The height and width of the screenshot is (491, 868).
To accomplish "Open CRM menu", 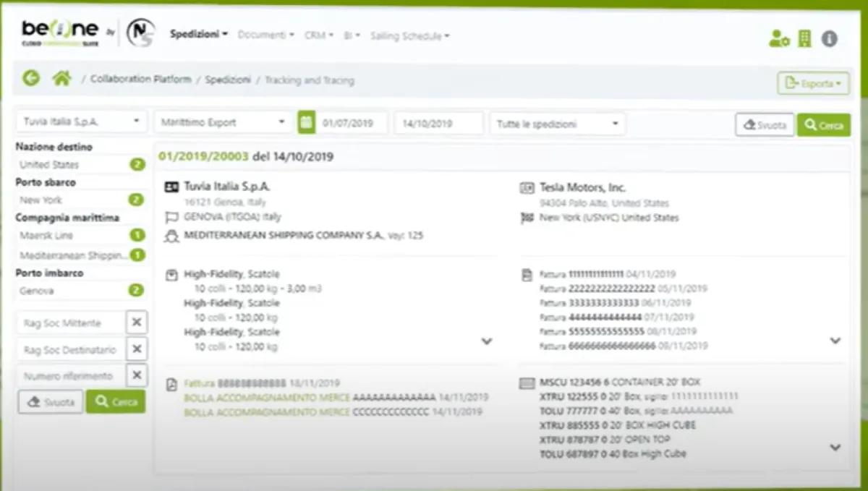I will (318, 35).
